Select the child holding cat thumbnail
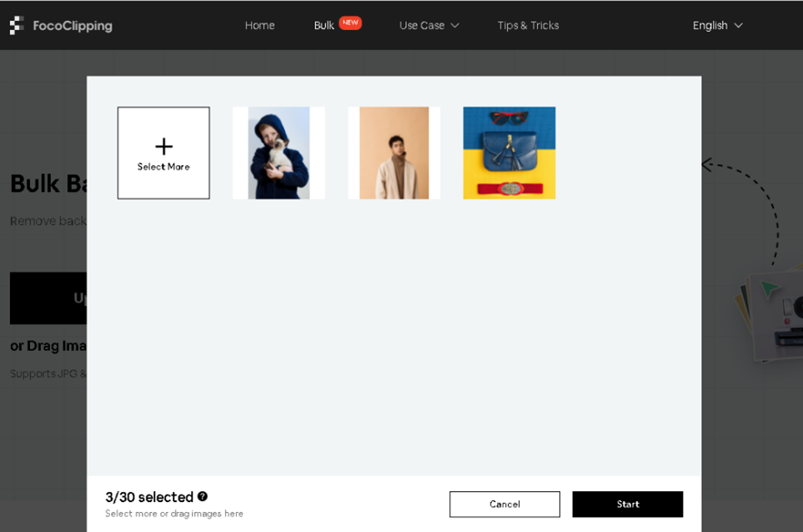Viewport: 803px width, 532px height. coord(279,153)
